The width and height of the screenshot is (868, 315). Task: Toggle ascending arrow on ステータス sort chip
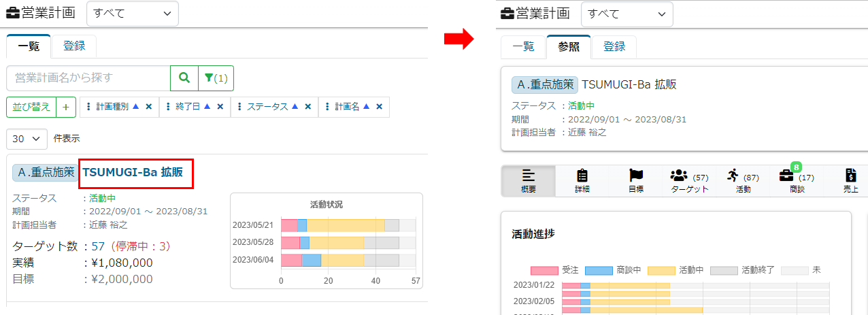(x=295, y=107)
